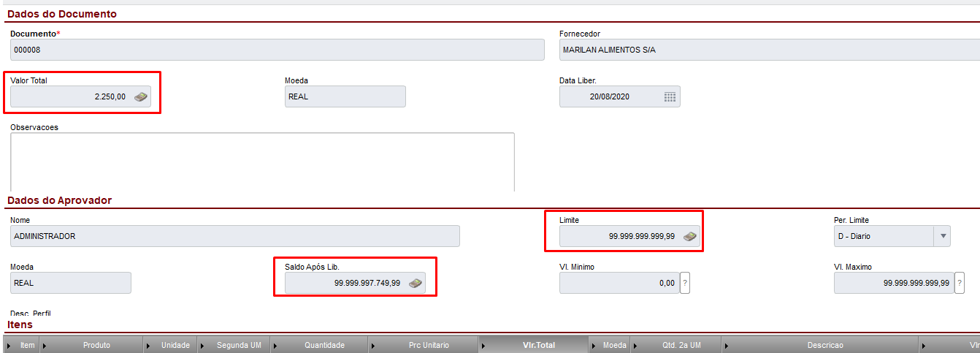This screenshot has width=980, height=353.
Task: Click the Documento field containing 000008
Action: tap(277, 50)
